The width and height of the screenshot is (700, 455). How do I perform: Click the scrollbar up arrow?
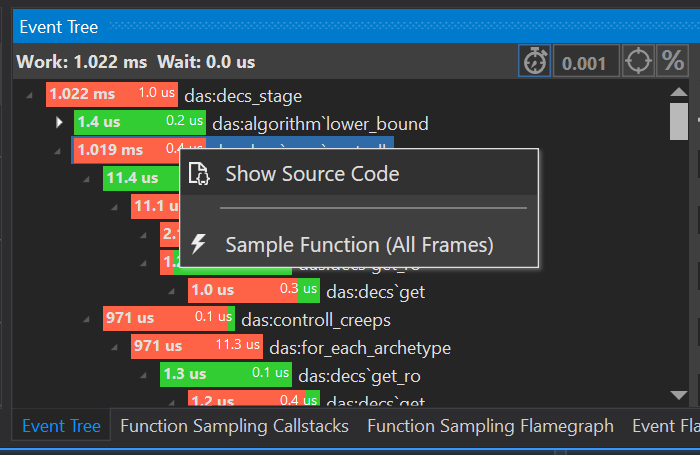click(x=679, y=92)
